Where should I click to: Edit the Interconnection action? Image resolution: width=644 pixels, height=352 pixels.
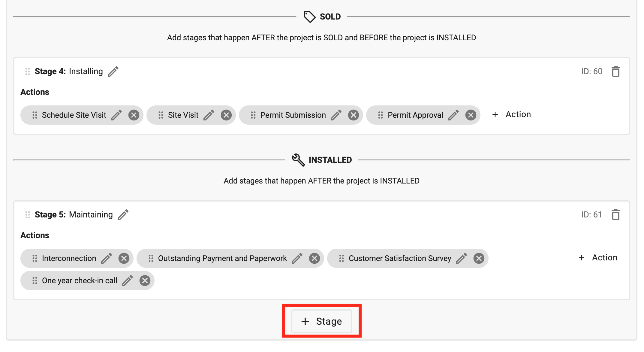point(107,258)
